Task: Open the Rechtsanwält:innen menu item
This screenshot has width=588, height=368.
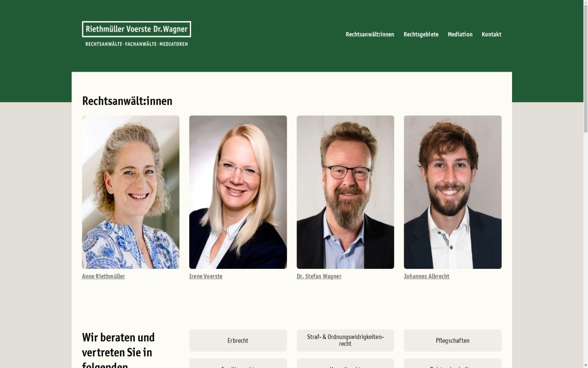Action: [370, 34]
